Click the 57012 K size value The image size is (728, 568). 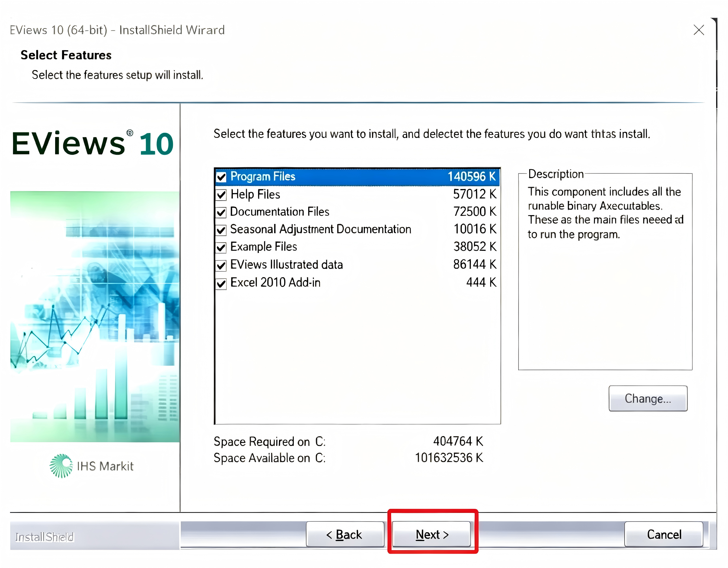(474, 194)
